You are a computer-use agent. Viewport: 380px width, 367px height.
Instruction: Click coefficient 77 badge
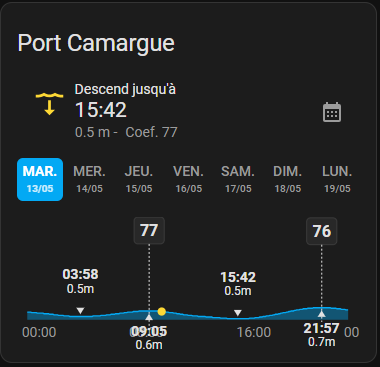149,231
